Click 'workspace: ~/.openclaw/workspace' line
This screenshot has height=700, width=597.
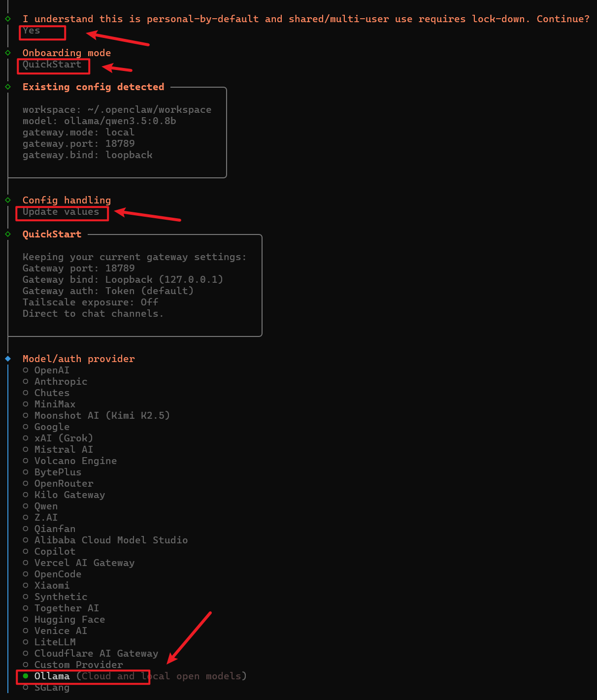117,109
